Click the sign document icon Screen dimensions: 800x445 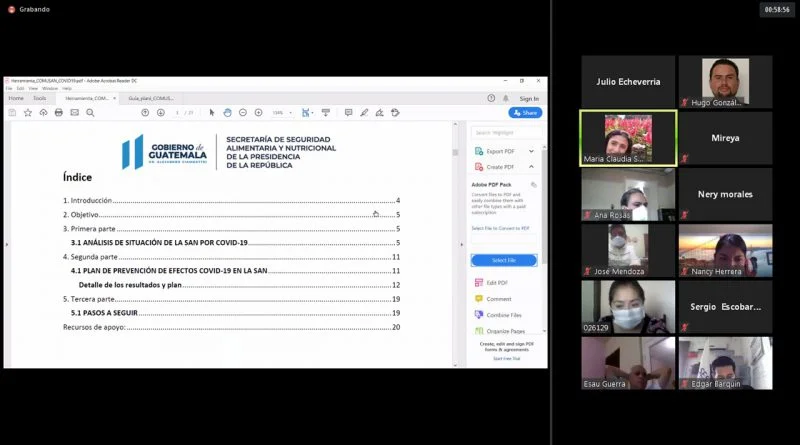[380, 113]
